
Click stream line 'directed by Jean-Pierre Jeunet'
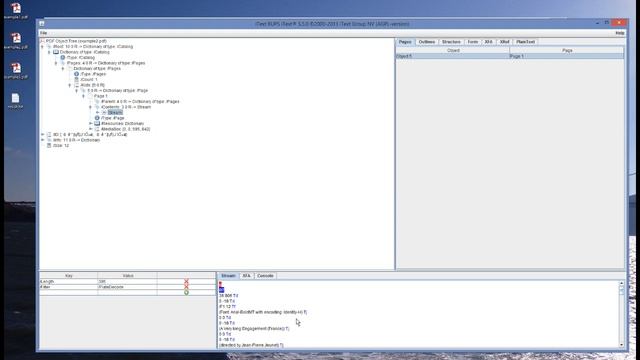(x=251, y=345)
